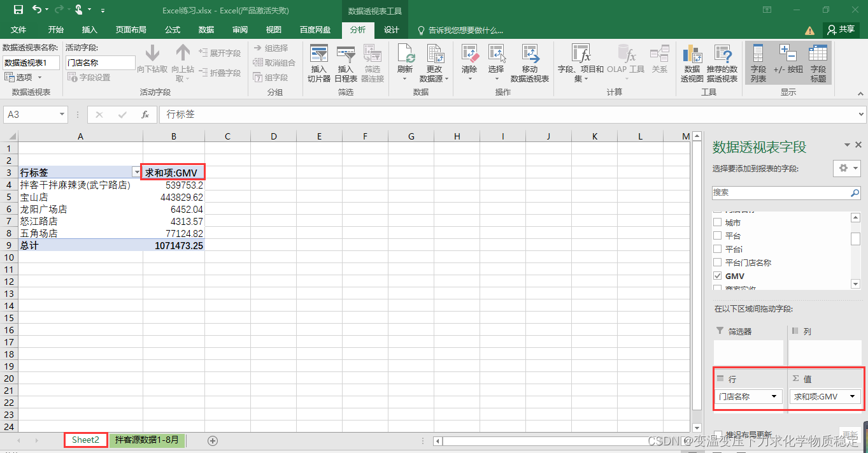Expand the 求和项:GMV value field dropdown
The width and height of the screenshot is (868, 453).
[x=852, y=396]
